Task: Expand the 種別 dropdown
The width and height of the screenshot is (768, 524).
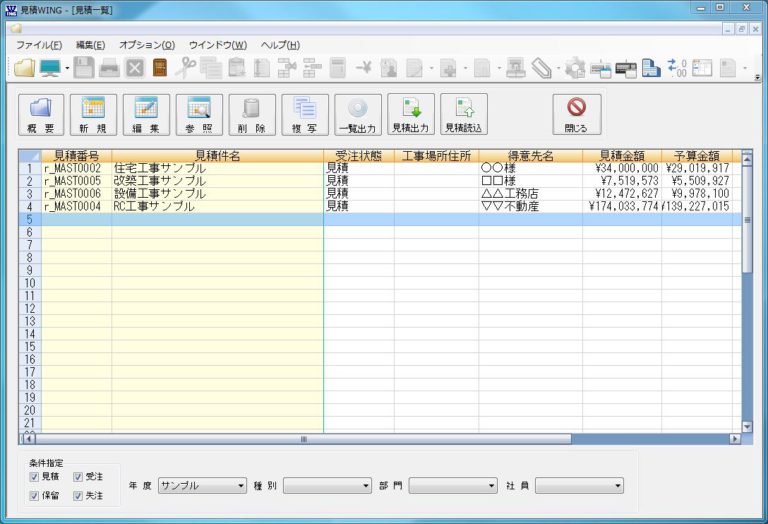Action: coord(327,486)
